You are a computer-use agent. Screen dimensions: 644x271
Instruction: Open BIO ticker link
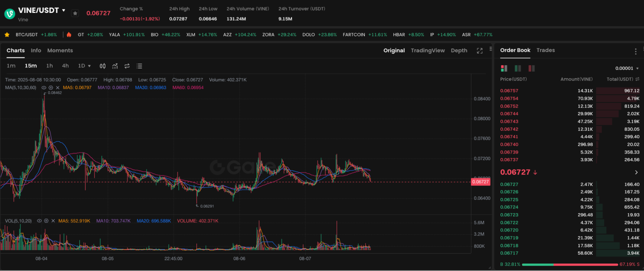[x=165, y=35]
